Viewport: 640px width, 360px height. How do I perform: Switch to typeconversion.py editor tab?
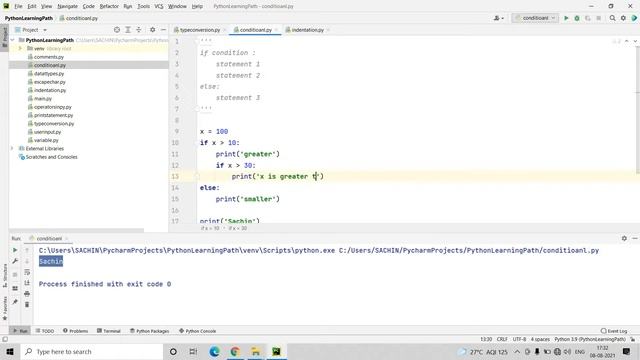point(200,30)
